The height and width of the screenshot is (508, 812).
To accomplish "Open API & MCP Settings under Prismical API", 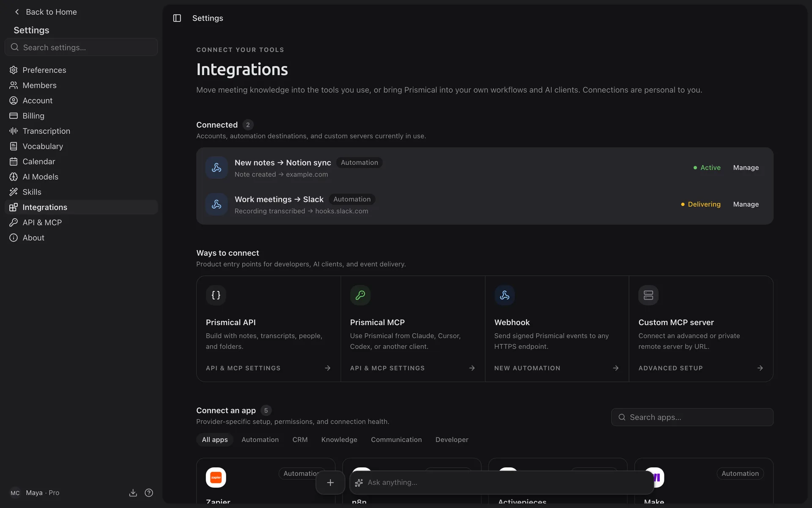I will (x=268, y=368).
